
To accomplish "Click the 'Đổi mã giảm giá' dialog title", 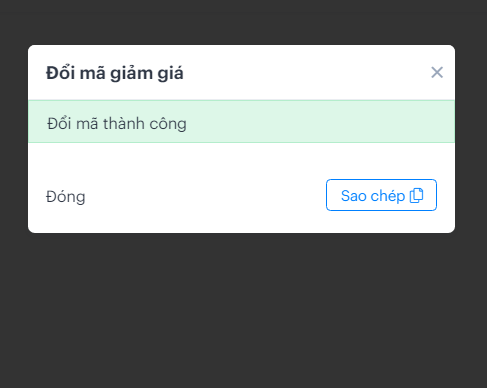I will pos(115,73).
